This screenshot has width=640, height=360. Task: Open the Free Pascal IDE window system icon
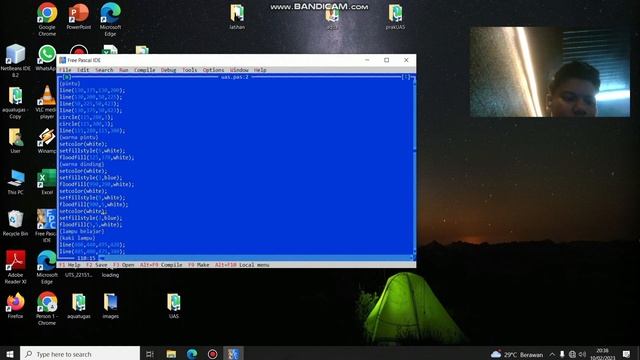pyautogui.click(x=62, y=60)
